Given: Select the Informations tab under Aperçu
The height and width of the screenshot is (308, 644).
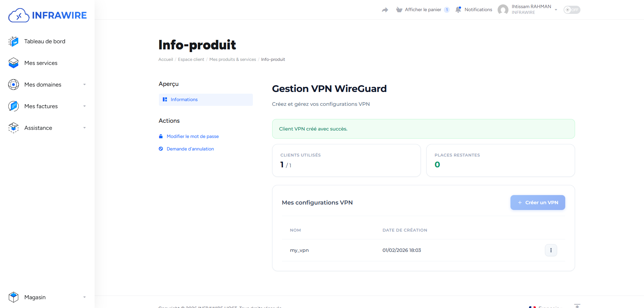Looking at the screenshot, I should click(184, 99).
